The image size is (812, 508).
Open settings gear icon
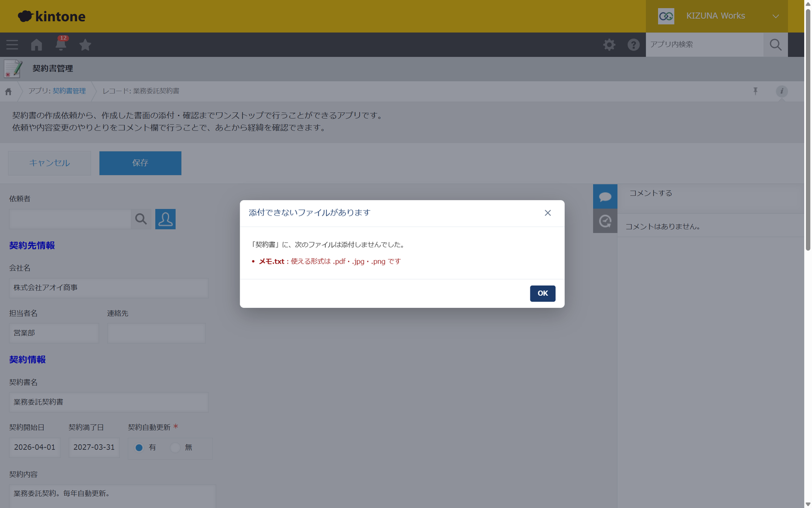609,45
